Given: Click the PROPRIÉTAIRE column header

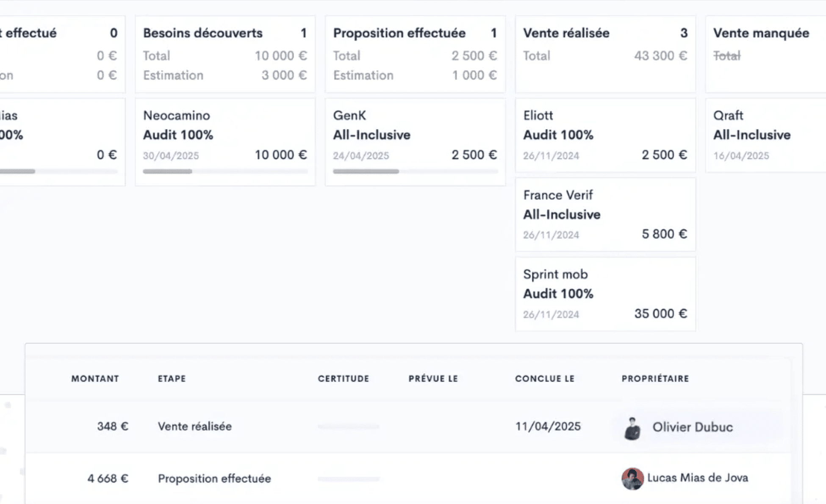Looking at the screenshot, I should (655, 379).
